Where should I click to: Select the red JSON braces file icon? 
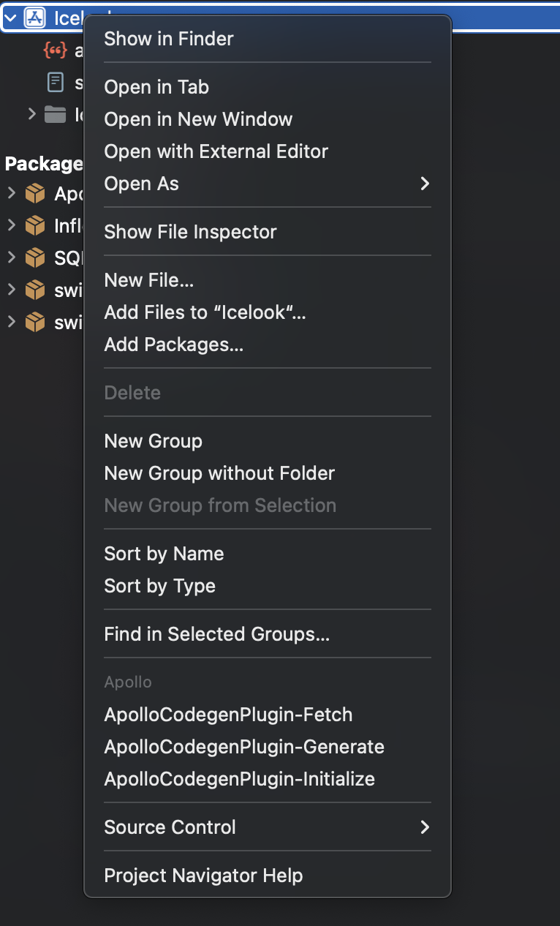[56, 50]
